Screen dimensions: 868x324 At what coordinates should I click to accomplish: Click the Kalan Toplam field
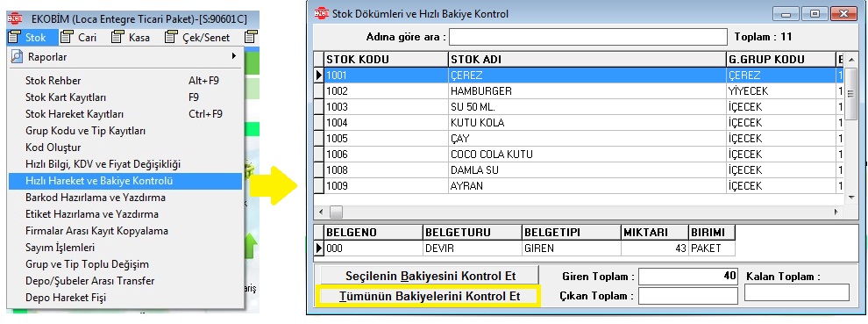[x=797, y=292]
